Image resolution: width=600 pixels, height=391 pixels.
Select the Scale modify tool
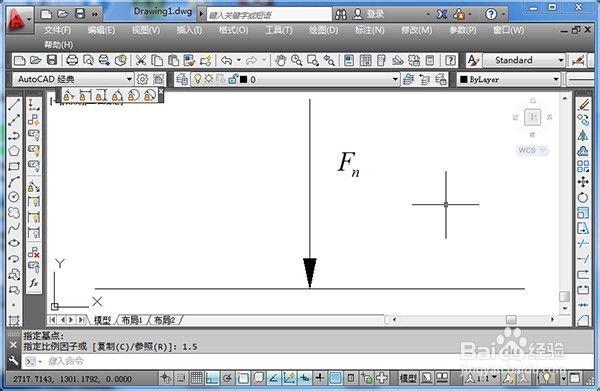pyautogui.click(x=583, y=213)
